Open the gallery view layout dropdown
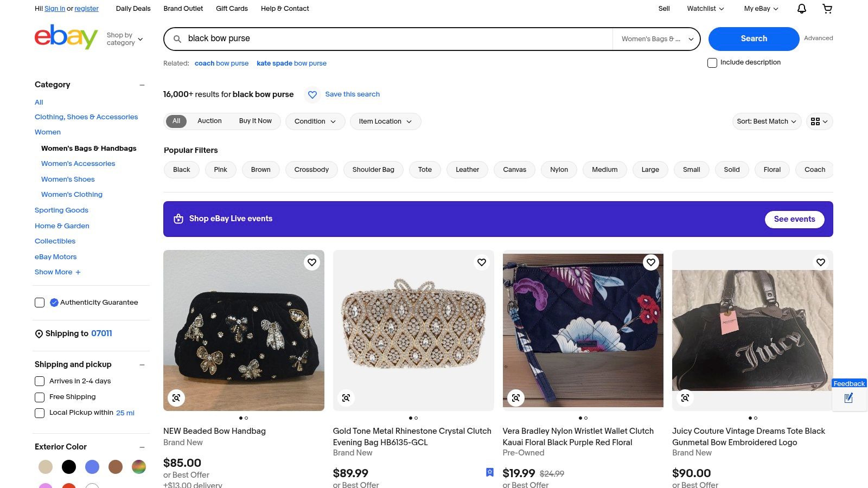 pos(819,121)
